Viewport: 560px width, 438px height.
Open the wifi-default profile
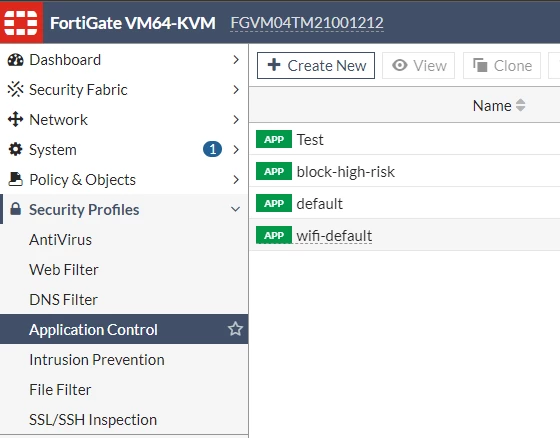(x=334, y=236)
